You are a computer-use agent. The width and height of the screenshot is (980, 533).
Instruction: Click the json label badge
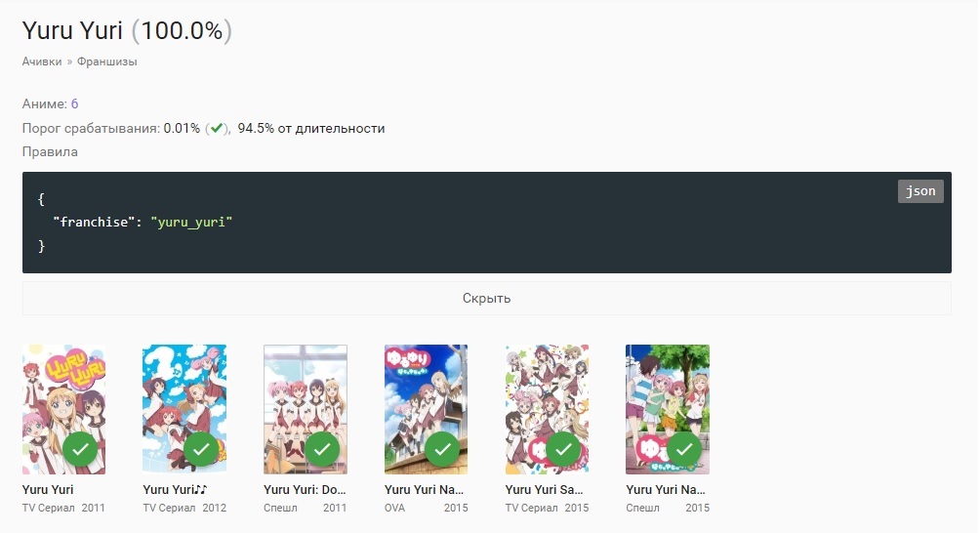tap(920, 191)
